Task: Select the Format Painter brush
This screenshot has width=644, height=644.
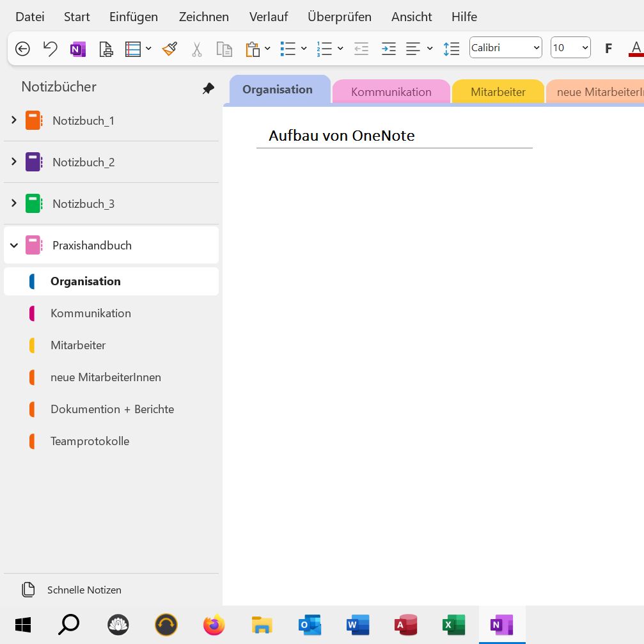Action: pyautogui.click(x=169, y=49)
